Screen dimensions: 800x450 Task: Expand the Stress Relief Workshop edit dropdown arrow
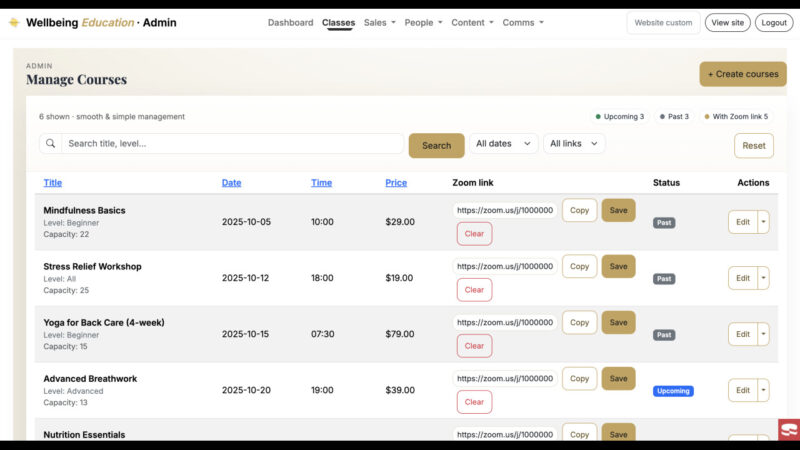(763, 278)
